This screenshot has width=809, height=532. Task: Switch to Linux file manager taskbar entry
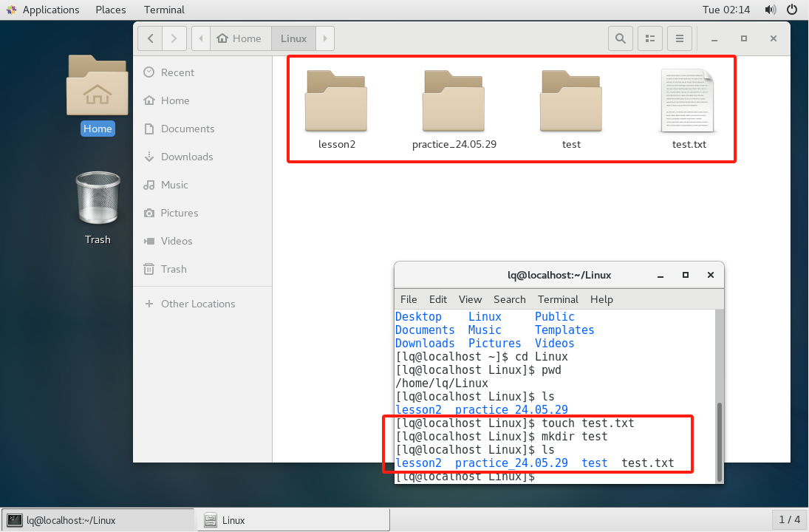[293, 520]
